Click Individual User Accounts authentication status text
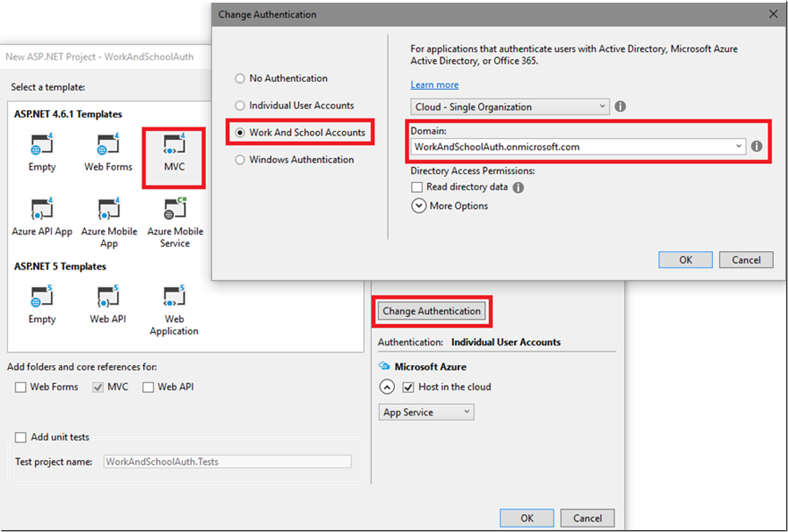788x532 pixels. pos(506,342)
